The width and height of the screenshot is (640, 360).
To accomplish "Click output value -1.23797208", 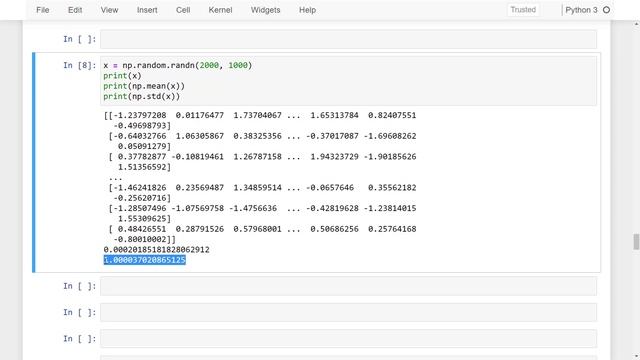I will pos(140,116).
